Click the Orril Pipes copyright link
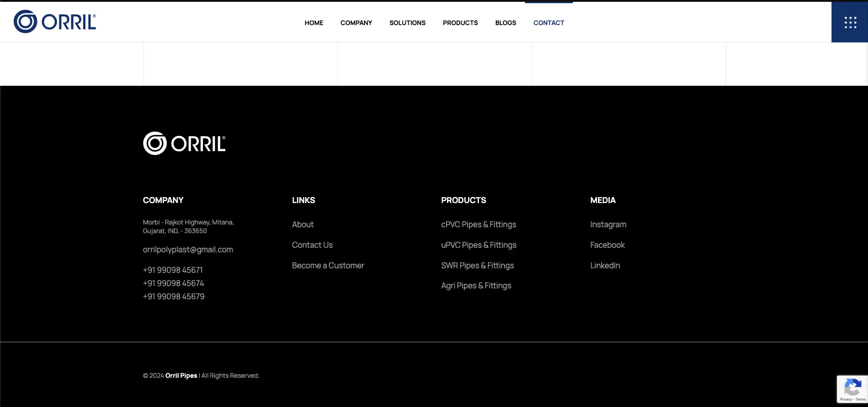 pyautogui.click(x=181, y=376)
